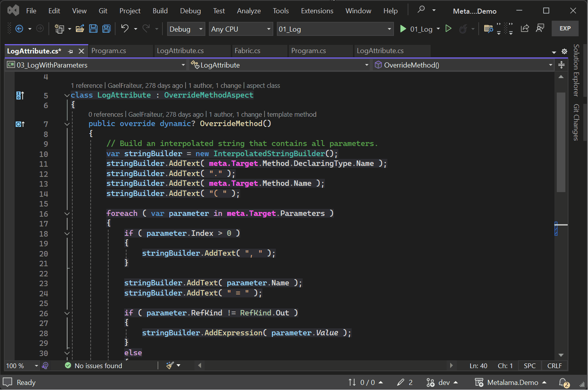Click the New Project toolbar icon
The image size is (588, 390).
click(x=59, y=28)
